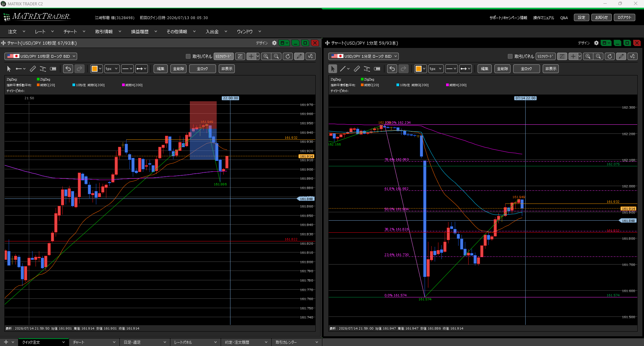
Task: Click 編集 button in 10秒足 chart
Action: click(161, 69)
